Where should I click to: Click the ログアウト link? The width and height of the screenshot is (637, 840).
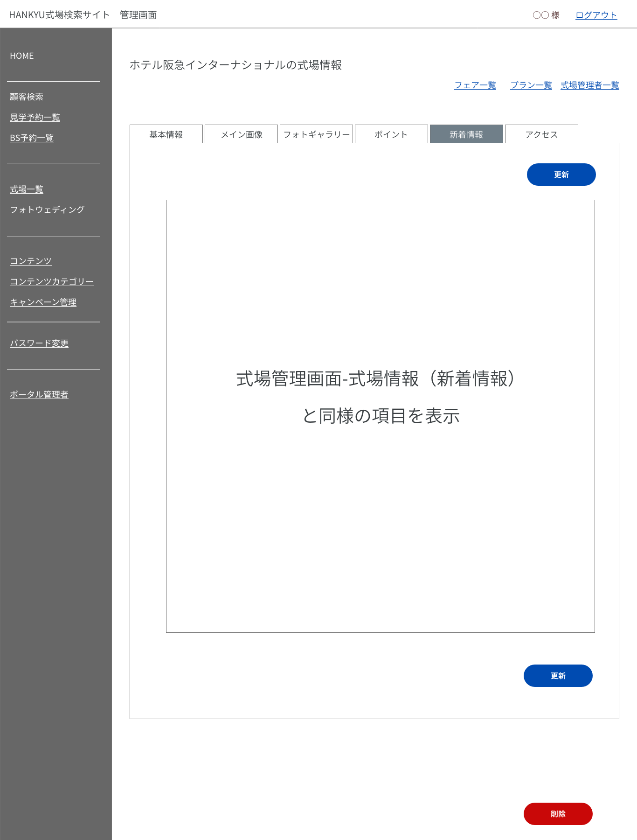[x=596, y=15]
